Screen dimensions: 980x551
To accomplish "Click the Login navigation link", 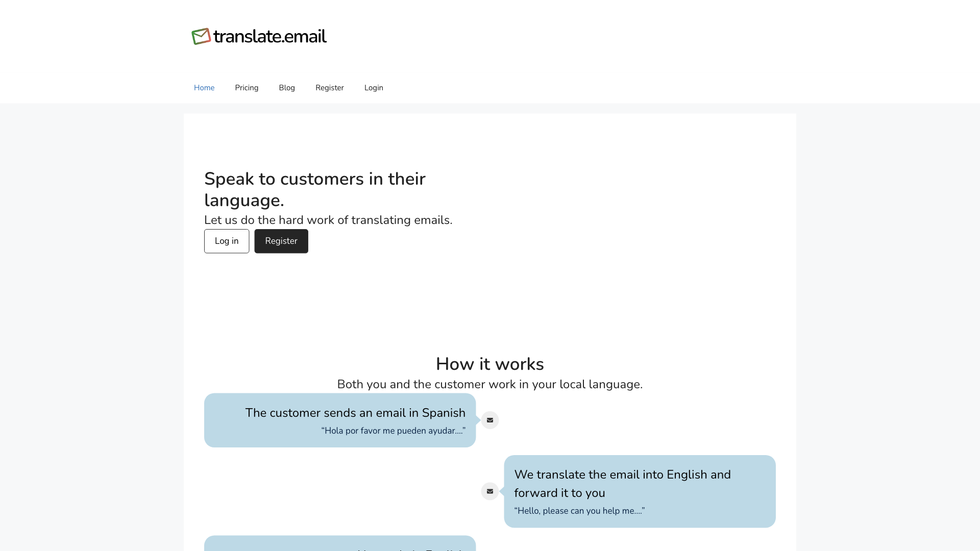I will click(374, 87).
